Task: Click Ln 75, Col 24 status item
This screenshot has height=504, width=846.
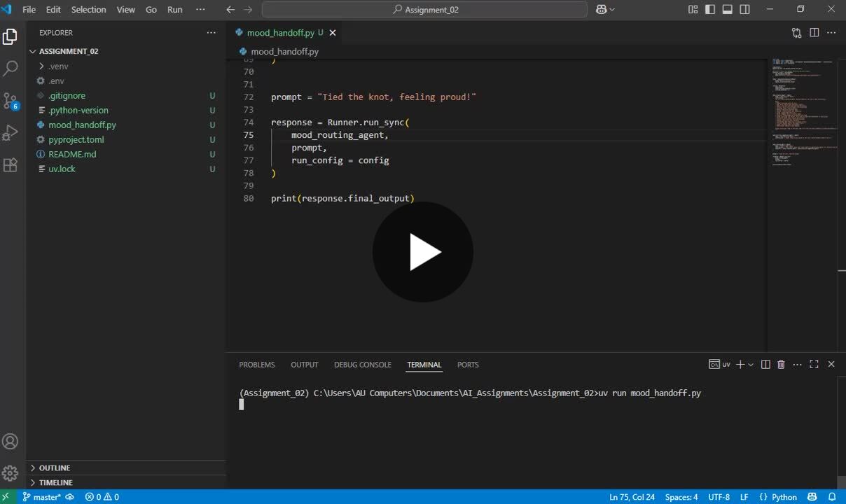Action: [632, 497]
